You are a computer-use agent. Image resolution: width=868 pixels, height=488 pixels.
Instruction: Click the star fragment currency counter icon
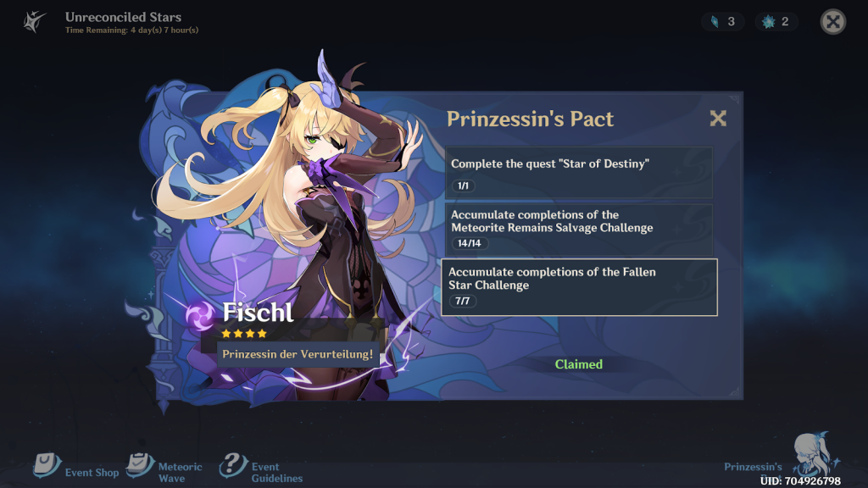click(768, 21)
